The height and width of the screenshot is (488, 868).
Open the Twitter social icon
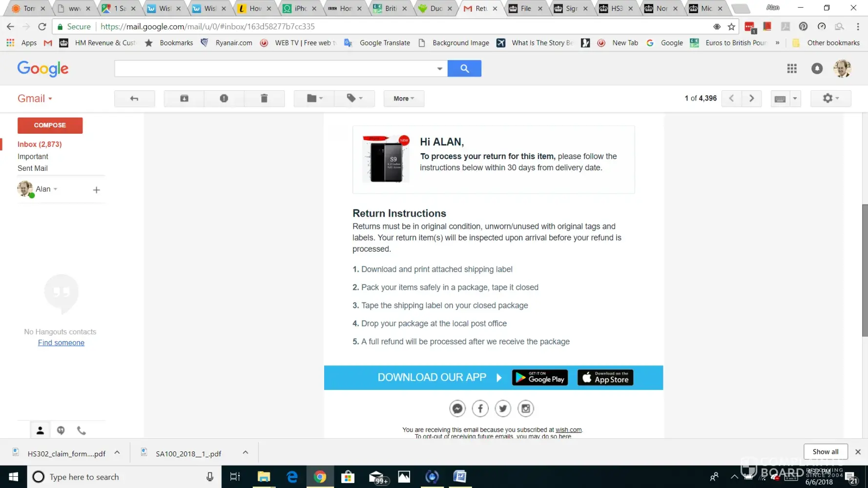click(x=503, y=408)
